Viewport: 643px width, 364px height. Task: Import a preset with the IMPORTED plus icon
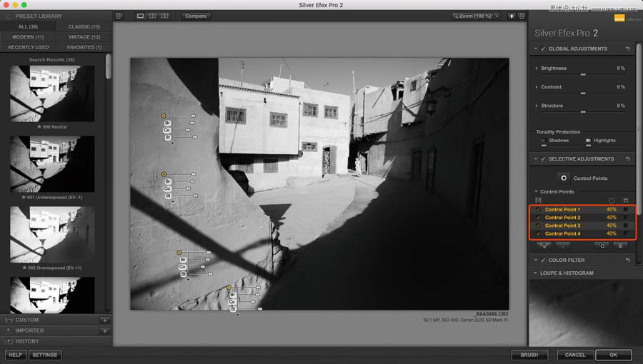[x=105, y=330]
